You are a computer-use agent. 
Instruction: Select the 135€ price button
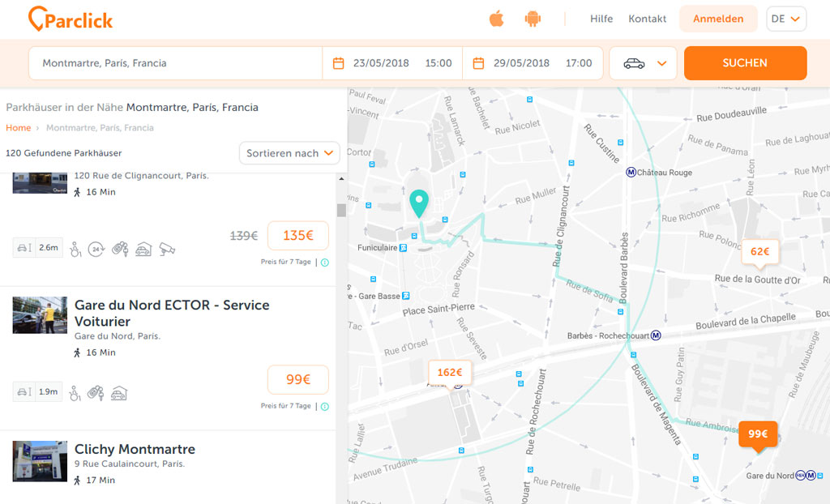click(298, 236)
